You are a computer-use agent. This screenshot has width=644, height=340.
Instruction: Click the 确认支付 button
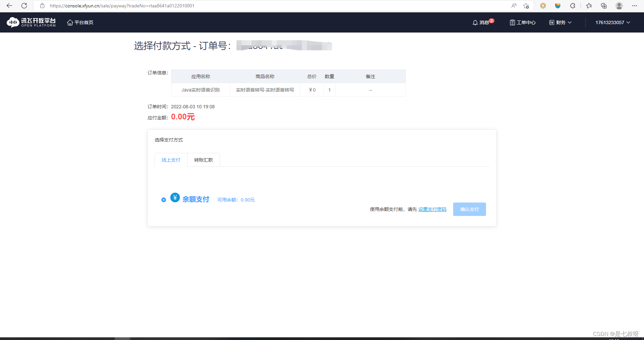469,209
